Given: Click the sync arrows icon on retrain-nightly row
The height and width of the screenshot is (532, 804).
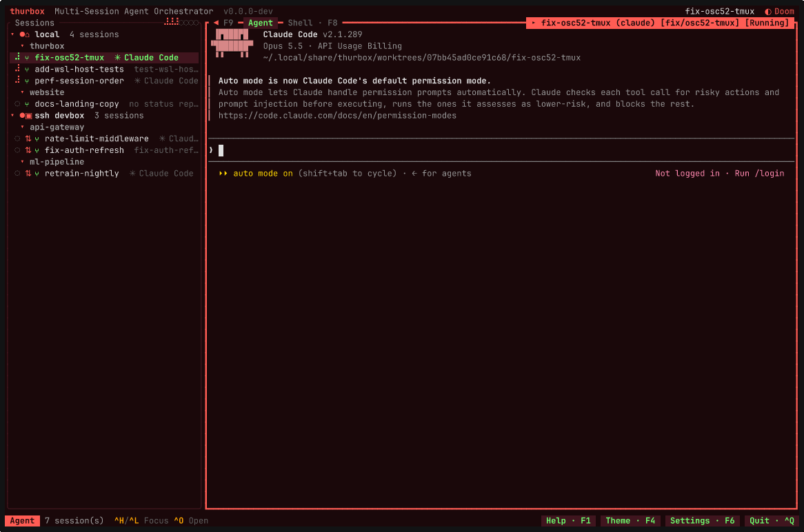Looking at the screenshot, I should tap(28, 174).
